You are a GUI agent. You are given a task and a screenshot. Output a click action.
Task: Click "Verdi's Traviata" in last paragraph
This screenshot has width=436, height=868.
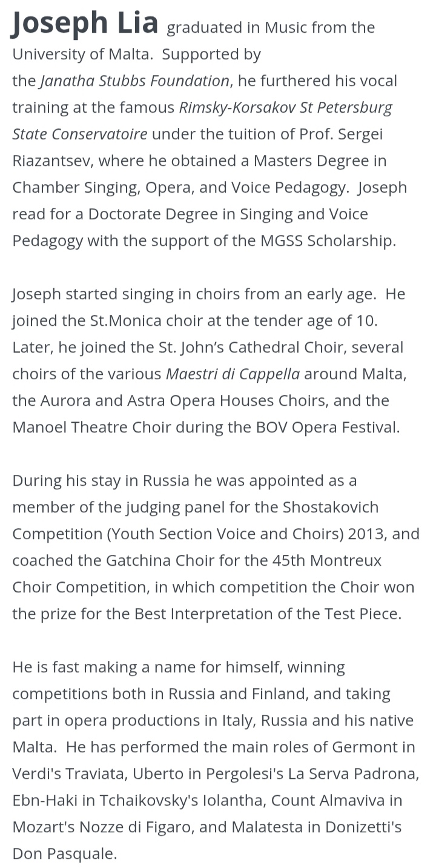(x=63, y=774)
